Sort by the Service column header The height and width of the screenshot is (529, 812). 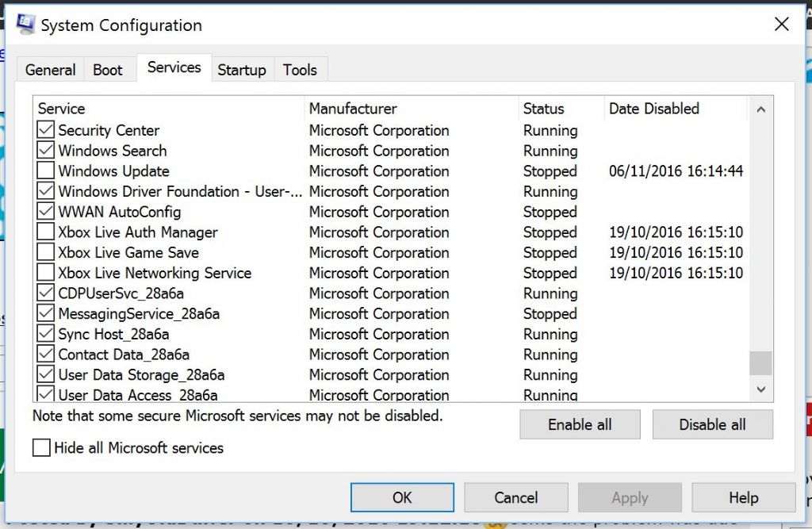coord(170,109)
